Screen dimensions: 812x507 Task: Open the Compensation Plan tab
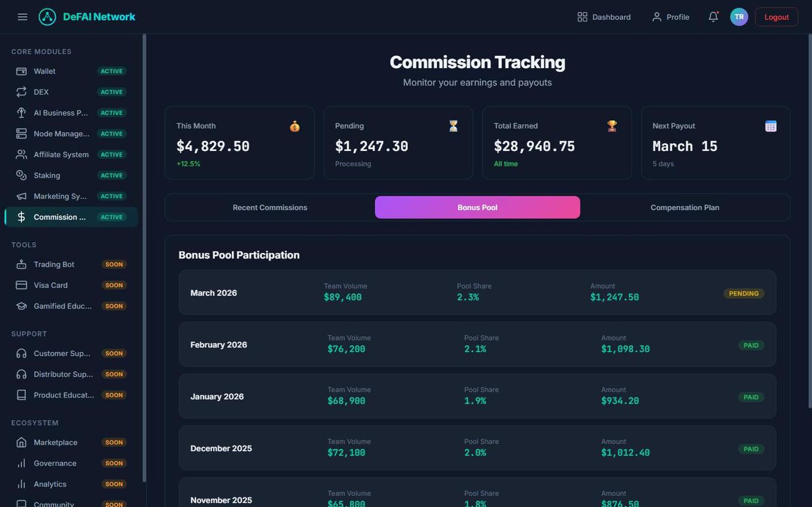pos(685,207)
